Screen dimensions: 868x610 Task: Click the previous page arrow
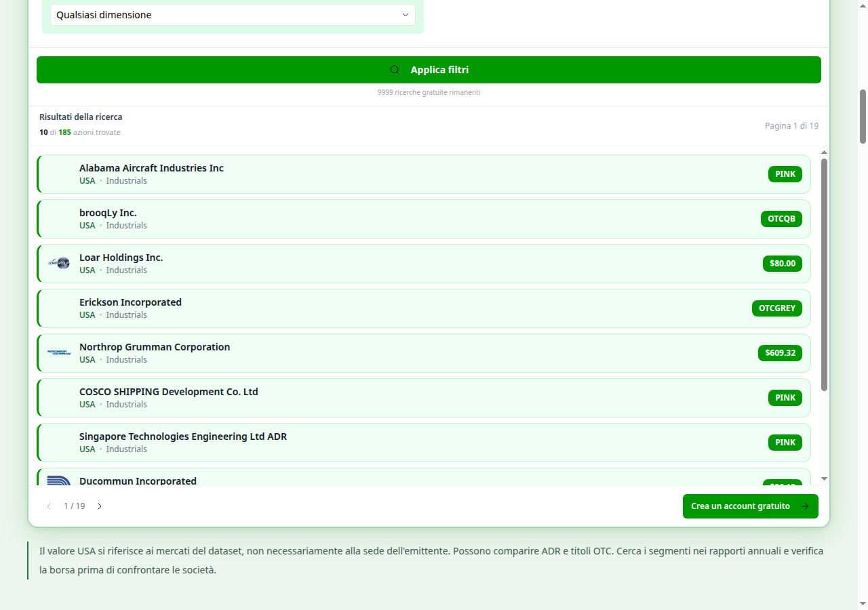tap(49, 506)
